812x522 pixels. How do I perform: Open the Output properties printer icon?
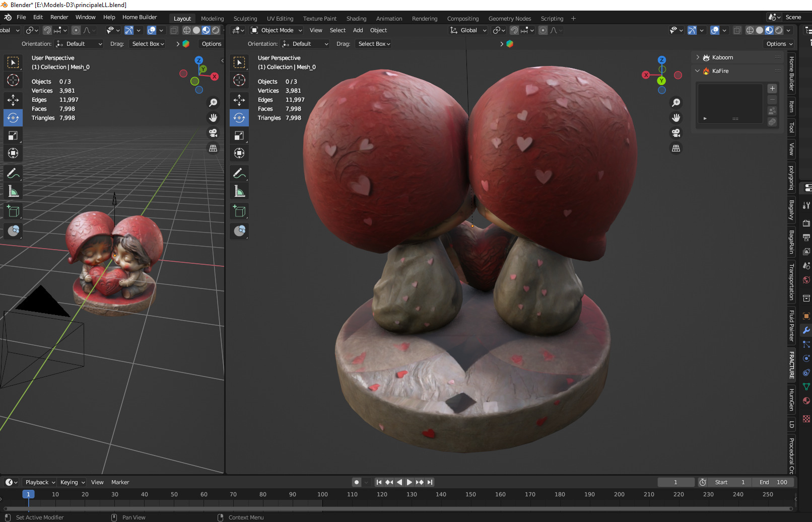click(x=806, y=237)
